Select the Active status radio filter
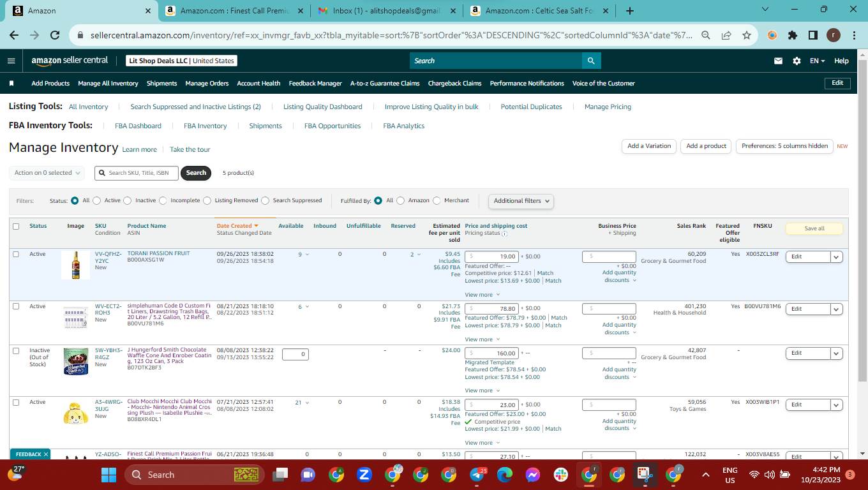The image size is (868, 490). [97, 200]
